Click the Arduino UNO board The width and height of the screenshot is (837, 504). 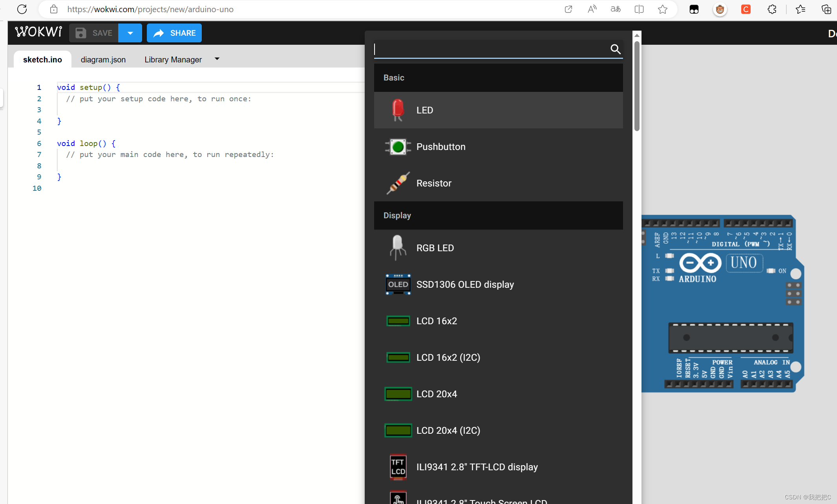click(x=722, y=303)
